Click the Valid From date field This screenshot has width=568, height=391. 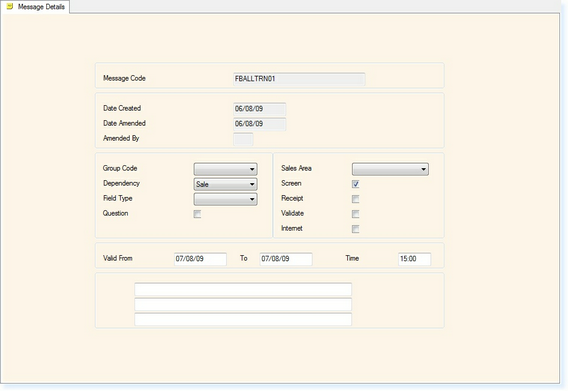pos(200,259)
